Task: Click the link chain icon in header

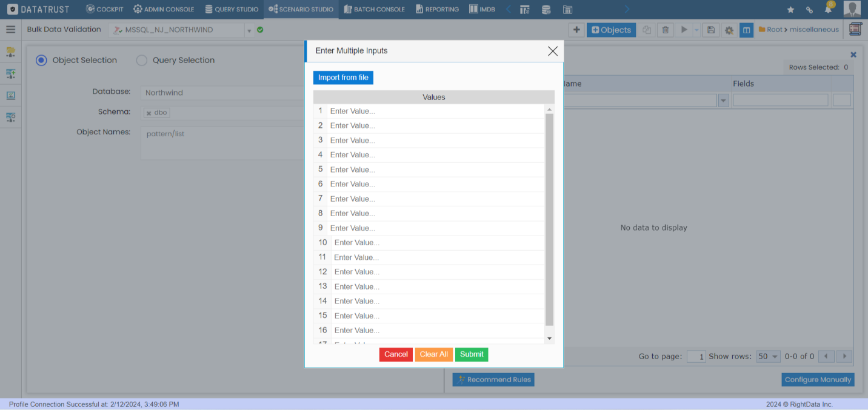Action: click(809, 10)
